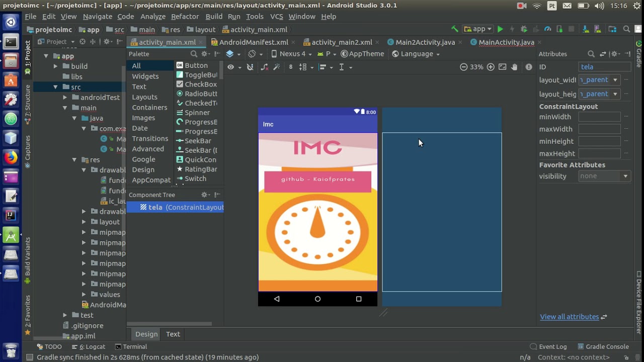This screenshot has width=644, height=362.
Task: Click the Make Project hammer icon
Action: [455, 29]
